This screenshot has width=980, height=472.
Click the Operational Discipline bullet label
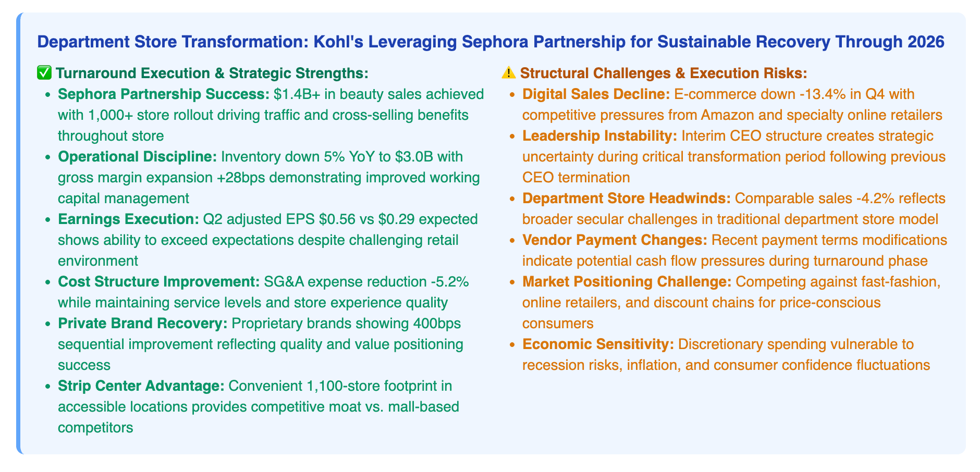click(x=138, y=157)
